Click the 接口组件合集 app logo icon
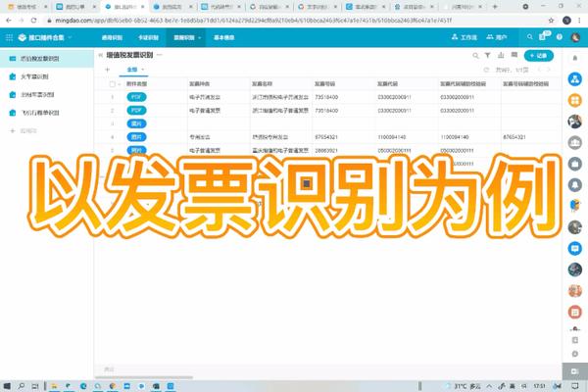The image size is (588, 392). click(x=23, y=37)
